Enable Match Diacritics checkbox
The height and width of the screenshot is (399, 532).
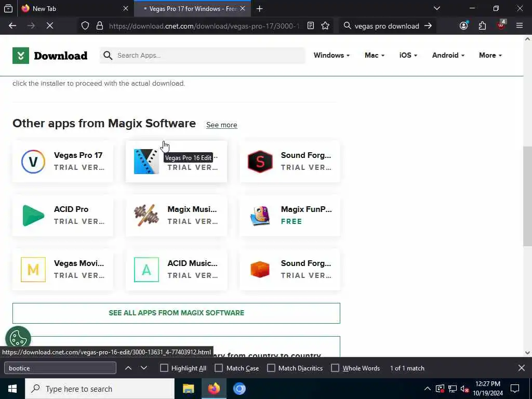click(x=271, y=368)
